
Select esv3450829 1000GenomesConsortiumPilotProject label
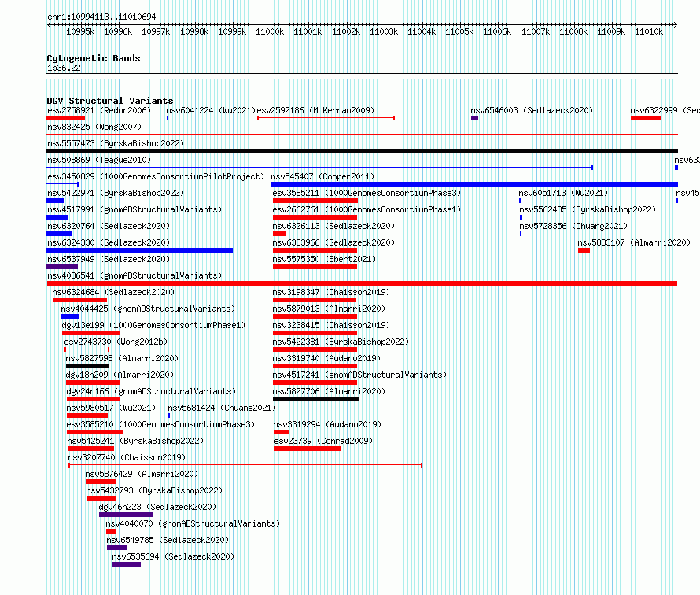(x=156, y=176)
